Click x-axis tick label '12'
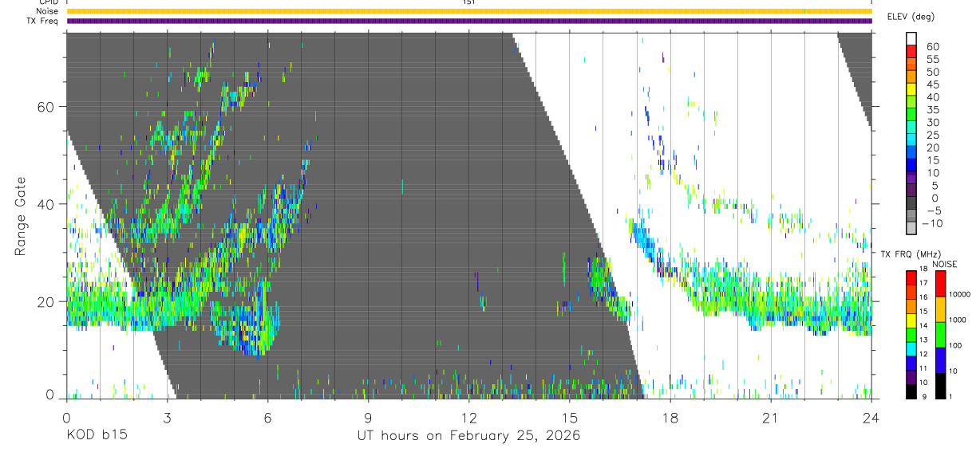 (468, 418)
